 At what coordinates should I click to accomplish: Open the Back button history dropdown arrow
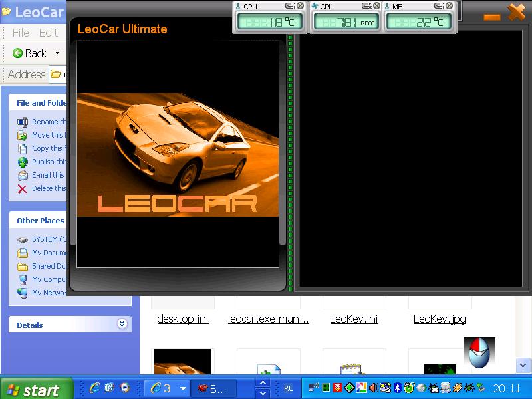click(x=57, y=53)
